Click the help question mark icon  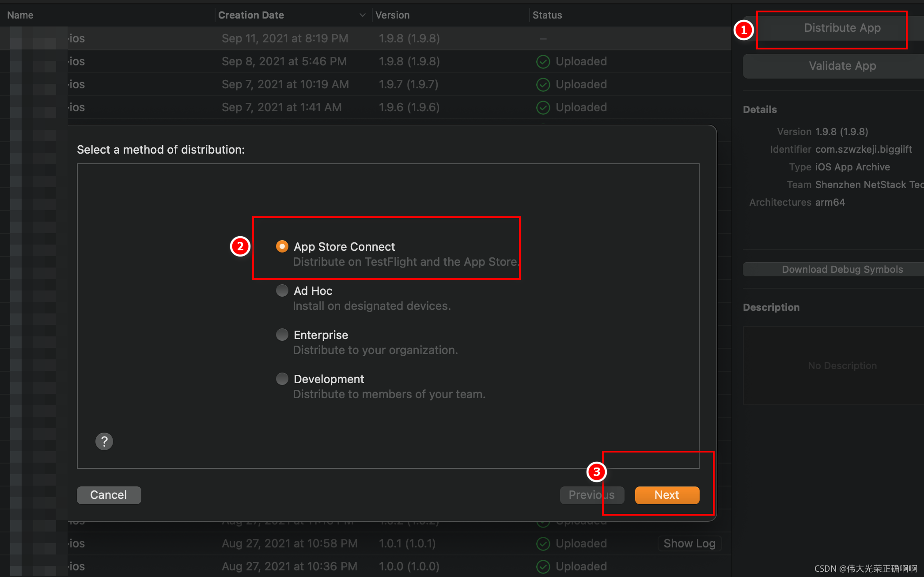pyautogui.click(x=104, y=441)
